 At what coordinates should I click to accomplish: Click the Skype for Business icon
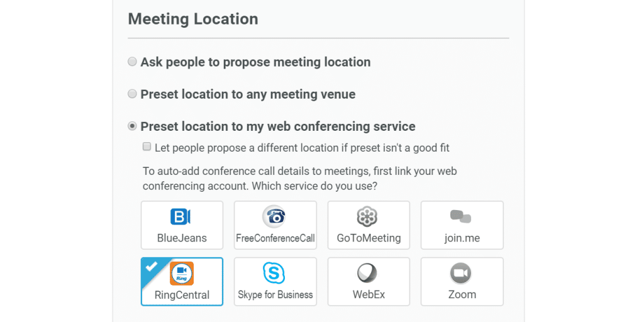(x=275, y=273)
